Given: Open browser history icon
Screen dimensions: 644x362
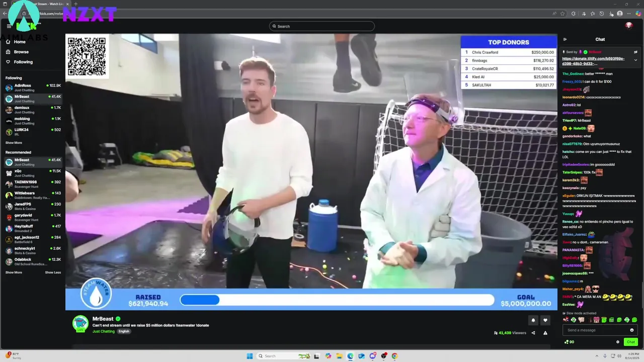Looking at the screenshot, I should tap(602, 14).
